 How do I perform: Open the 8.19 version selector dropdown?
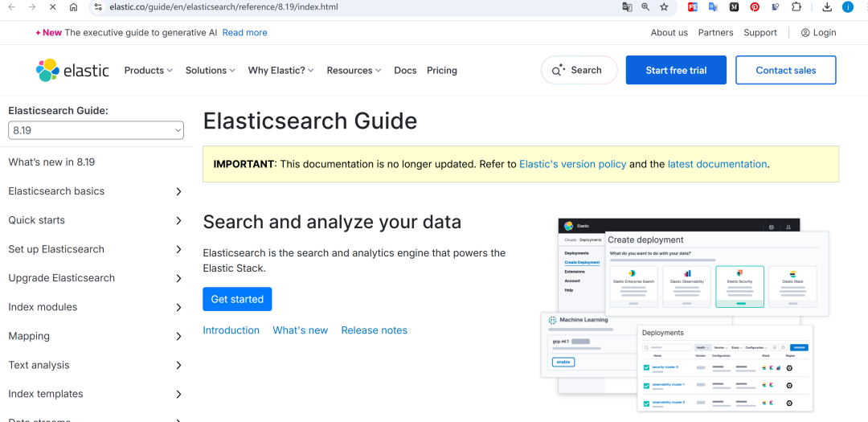96,131
